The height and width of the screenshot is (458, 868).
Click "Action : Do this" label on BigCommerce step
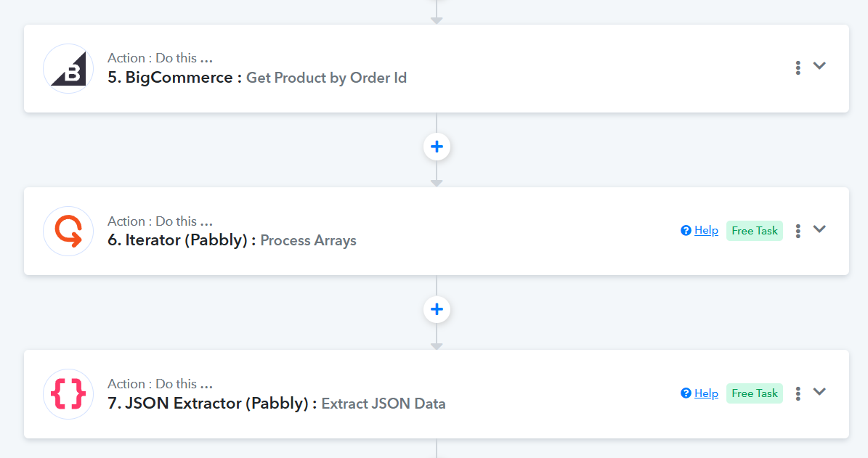click(x=160, y=58)
